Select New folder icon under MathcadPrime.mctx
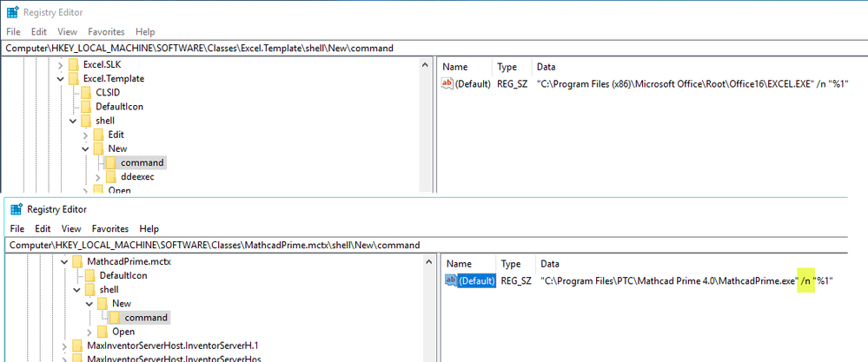The image size is (868, 362). point(103,304)
